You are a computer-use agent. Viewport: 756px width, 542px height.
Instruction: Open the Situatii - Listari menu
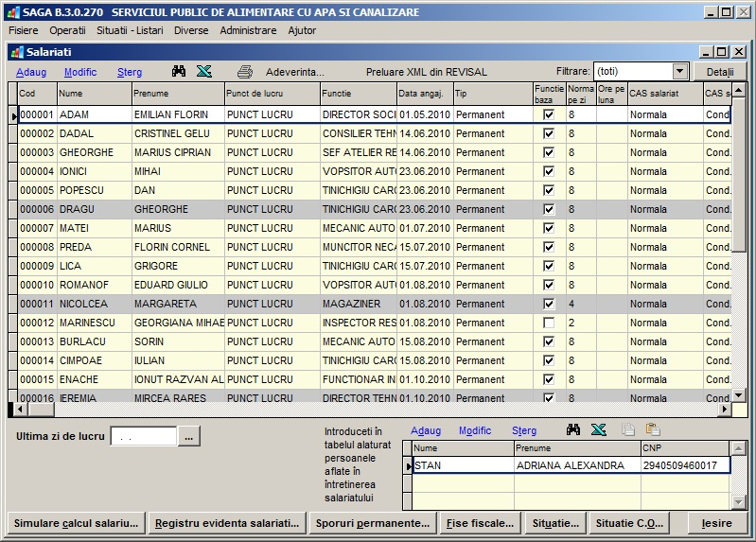130,30
